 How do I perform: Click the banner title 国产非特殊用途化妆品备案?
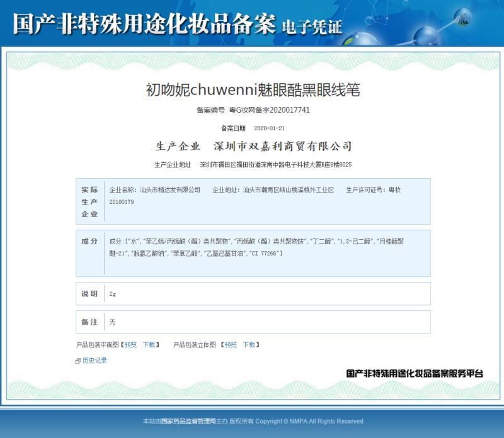(x=144, y=24)
